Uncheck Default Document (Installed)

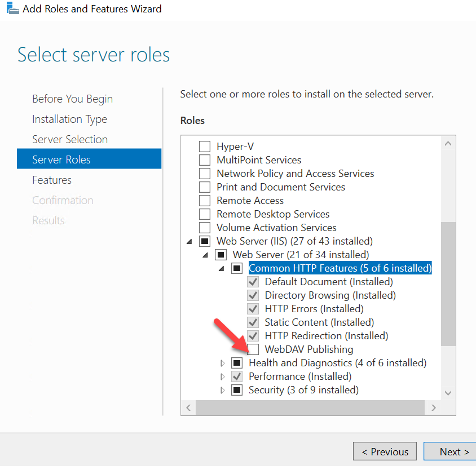253,281
